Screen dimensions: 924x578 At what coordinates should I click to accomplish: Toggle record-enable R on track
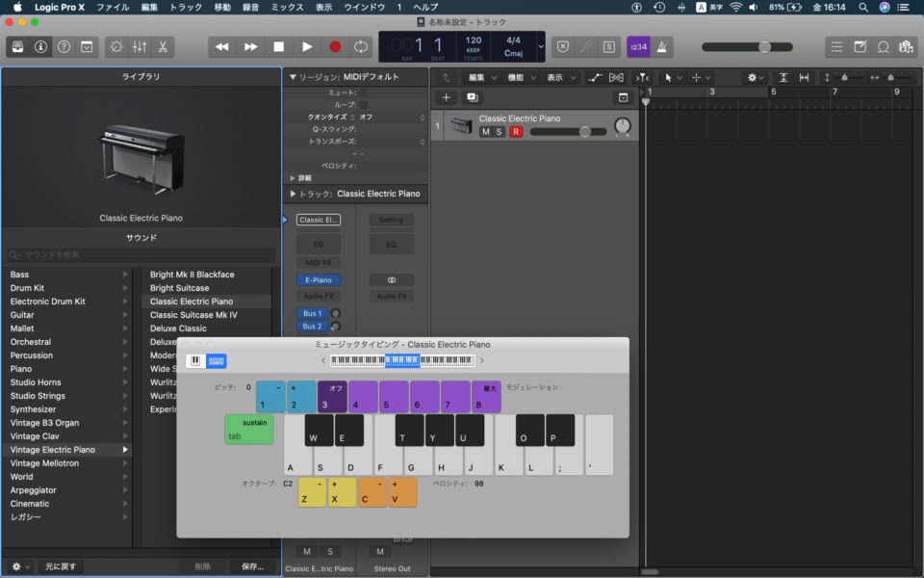(516, 132)
